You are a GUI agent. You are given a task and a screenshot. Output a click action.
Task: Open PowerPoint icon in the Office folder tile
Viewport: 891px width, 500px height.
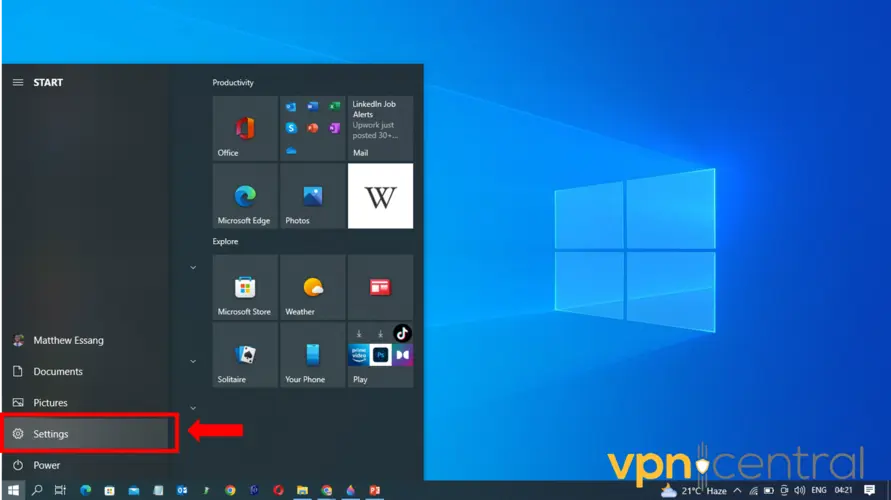click(313, 128)
